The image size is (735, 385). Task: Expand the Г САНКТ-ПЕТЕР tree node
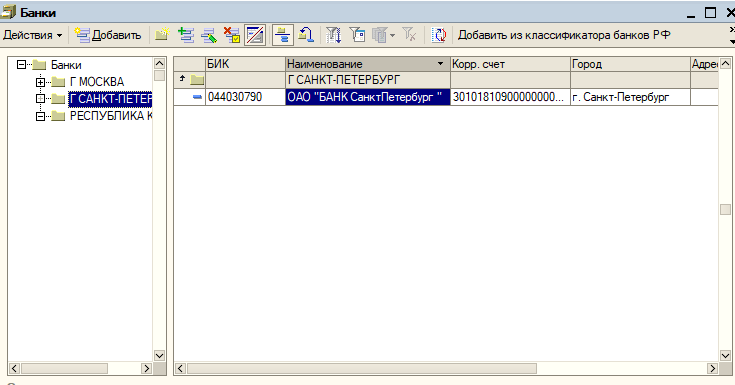[41, 99]
